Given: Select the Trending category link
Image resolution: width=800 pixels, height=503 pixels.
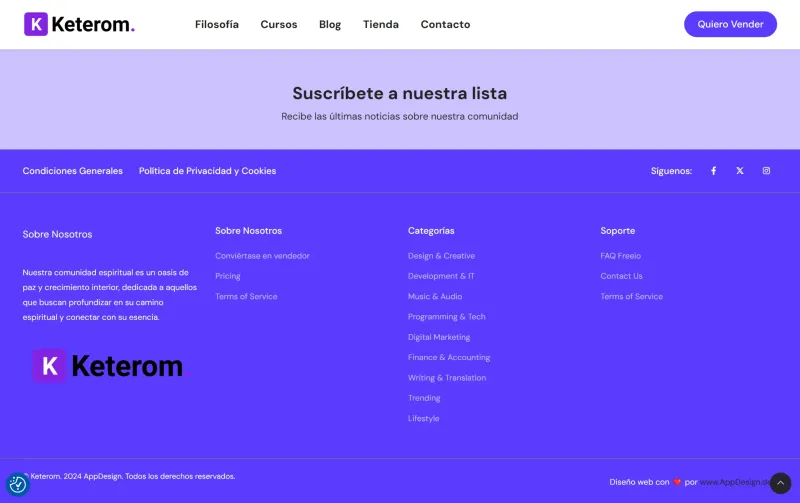Looking at the screenshot, I should (424, 398).
